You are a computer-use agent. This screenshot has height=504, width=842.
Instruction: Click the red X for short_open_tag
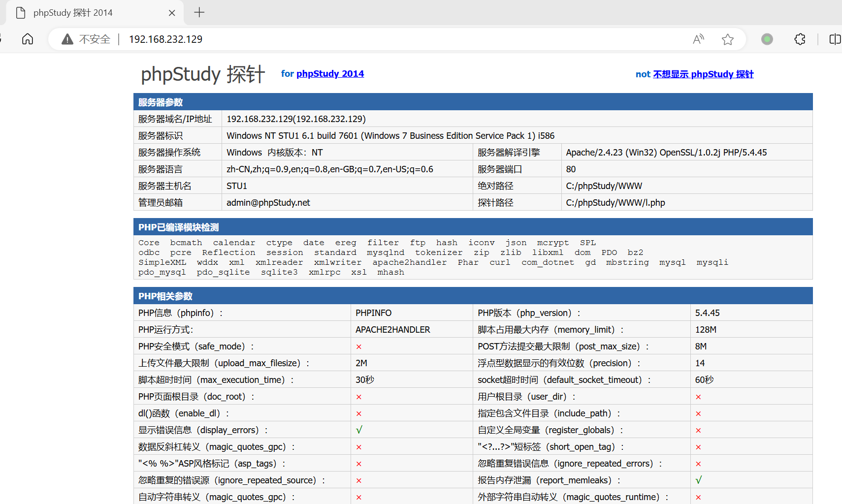pyautogui.click(x=698, y=447)
